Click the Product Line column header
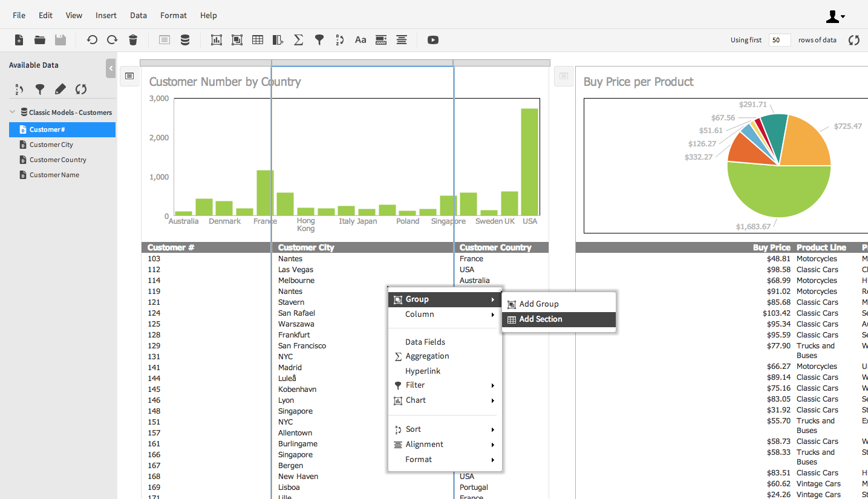 (x=821, y=247)
